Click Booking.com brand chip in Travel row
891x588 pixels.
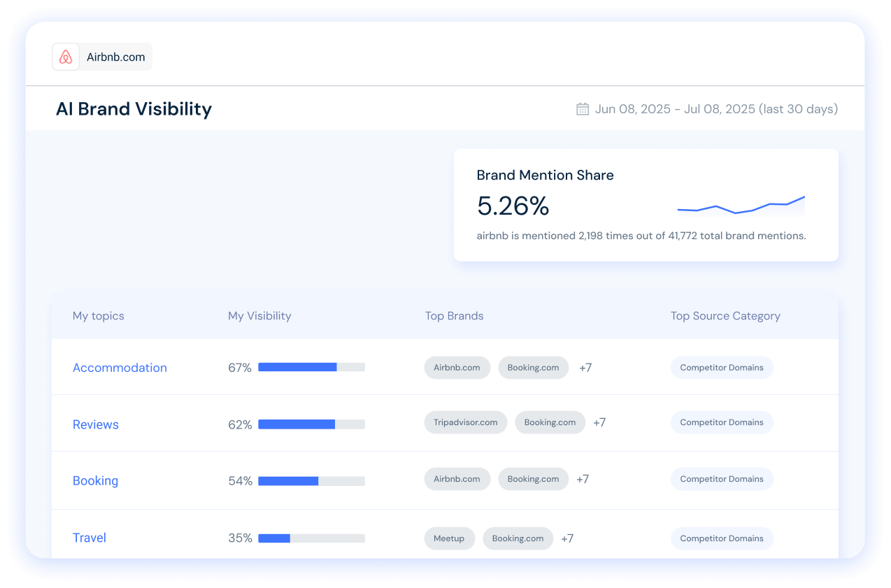pyautogui.click(x=518, y=538)
